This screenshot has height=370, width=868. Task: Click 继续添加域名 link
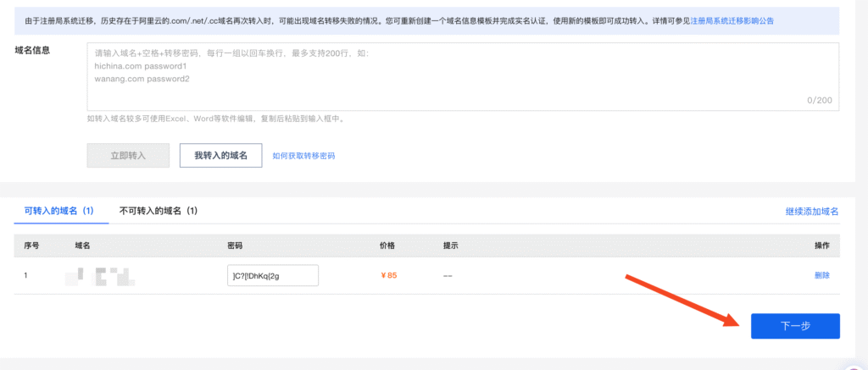click(x=811, y=211)
